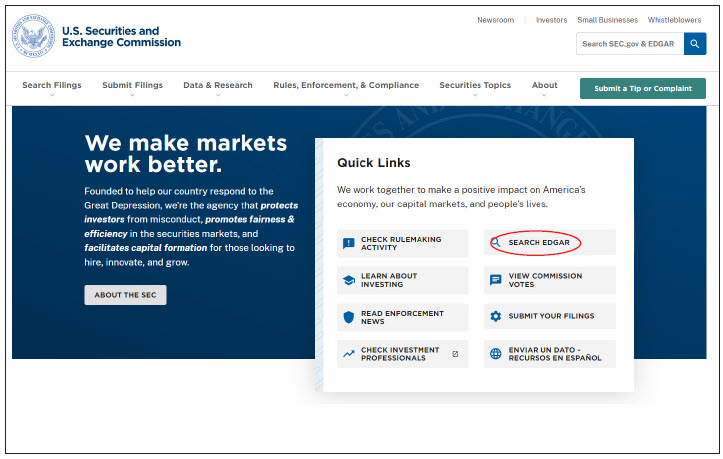Image resolution: width=723 pixels, height=459 pixels.
Task: Expand the Submit Filings dropdown
Action: (132, 87)
